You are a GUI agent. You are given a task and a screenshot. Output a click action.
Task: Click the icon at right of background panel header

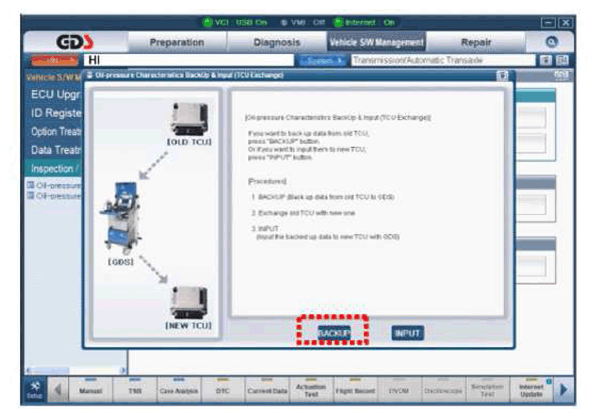[x=561, y=75]
